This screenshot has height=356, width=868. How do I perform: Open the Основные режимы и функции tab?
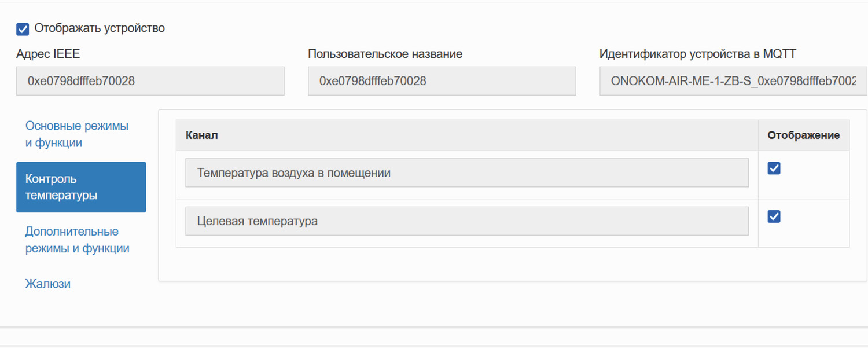77,134
